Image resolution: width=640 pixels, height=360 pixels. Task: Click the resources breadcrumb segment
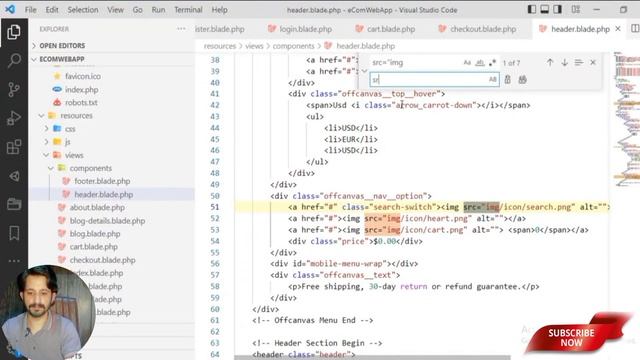point(220,46)
